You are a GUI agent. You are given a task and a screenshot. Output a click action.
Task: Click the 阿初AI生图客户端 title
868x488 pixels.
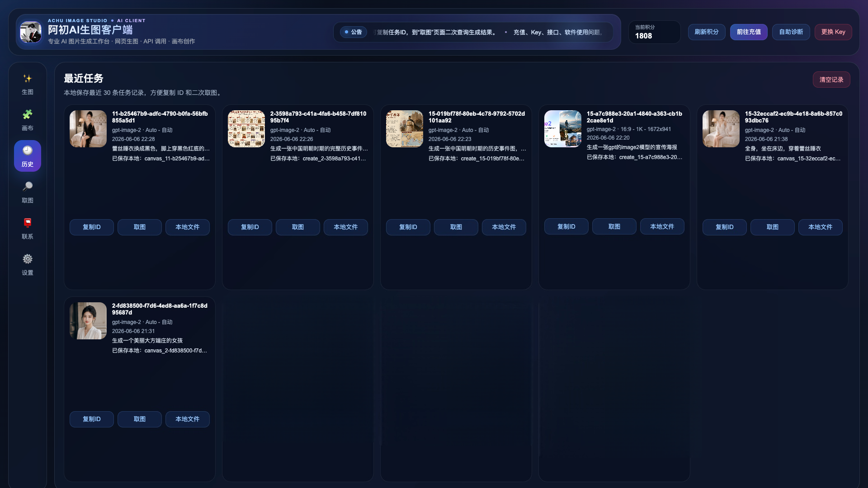click(90, 30)
